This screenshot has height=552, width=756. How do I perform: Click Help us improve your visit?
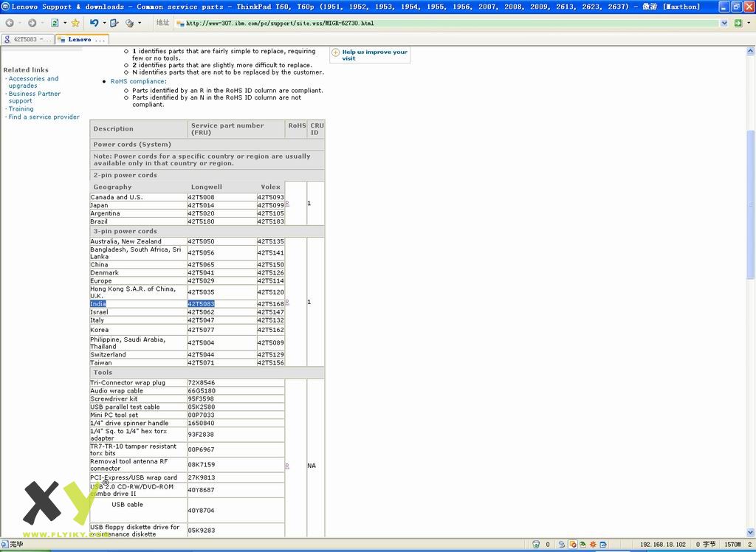click(x=374, y=55)
